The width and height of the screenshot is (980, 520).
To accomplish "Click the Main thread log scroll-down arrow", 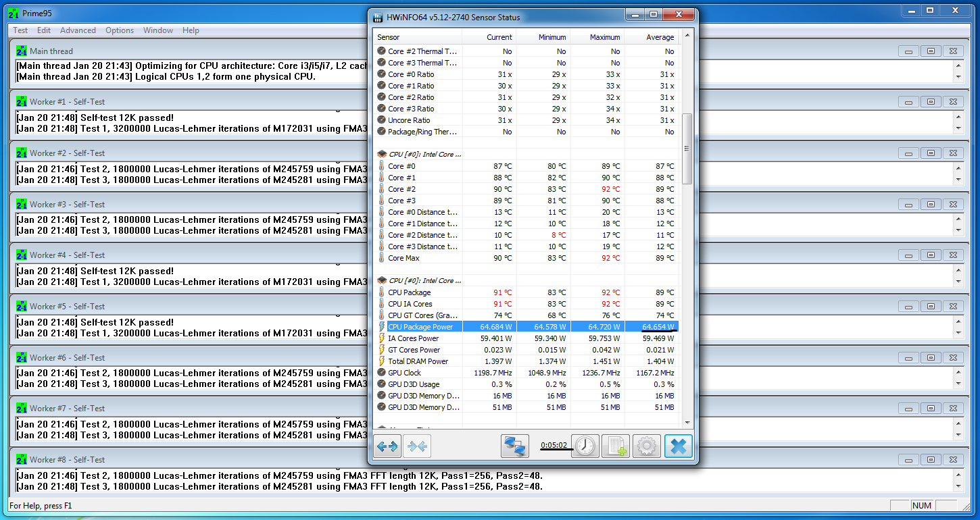I will pyautogui.click(x=957, y=77).
